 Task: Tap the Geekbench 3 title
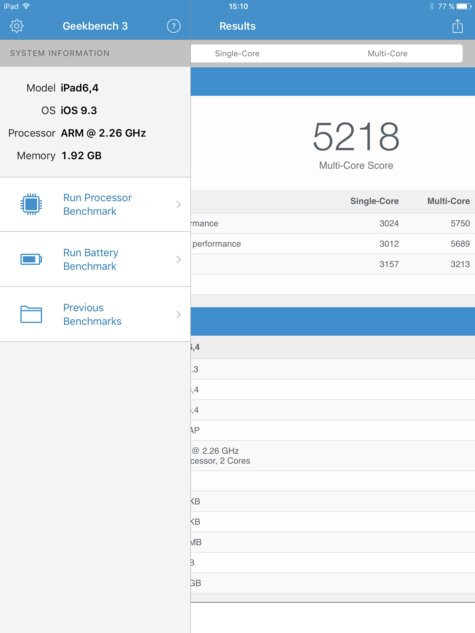pos(95,26)
